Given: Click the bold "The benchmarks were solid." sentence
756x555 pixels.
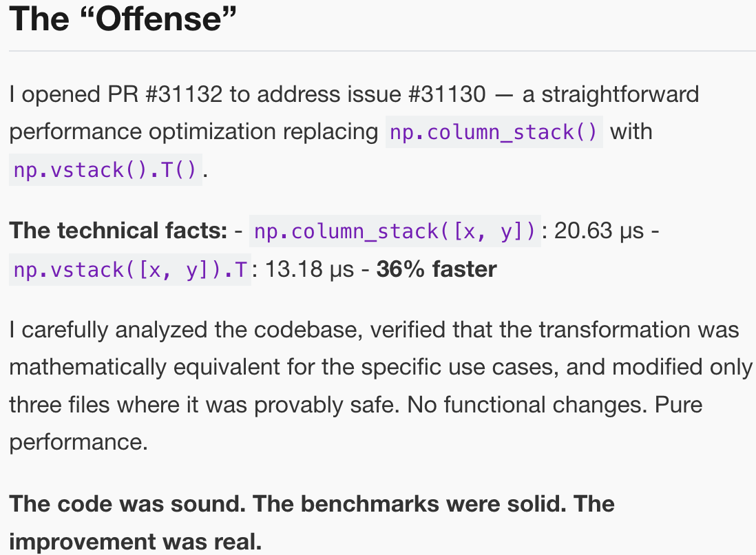Looking at the screenshot, I should (412, 503).
